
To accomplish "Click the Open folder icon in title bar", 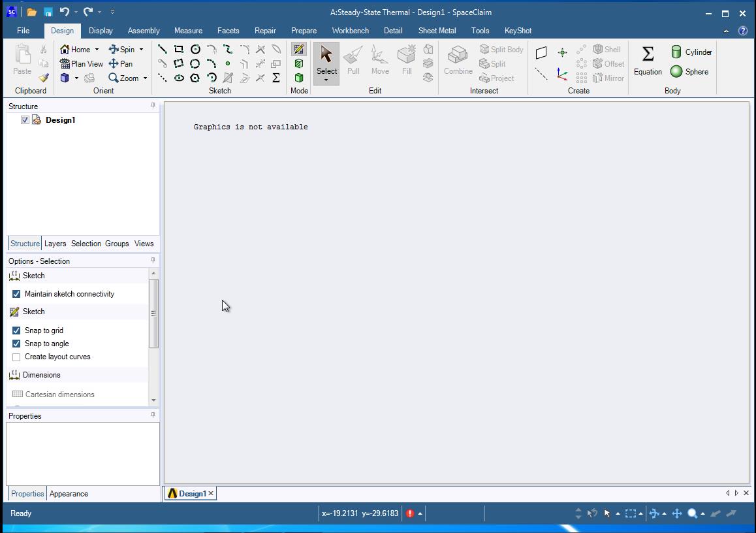I will (x=32, y=12).
